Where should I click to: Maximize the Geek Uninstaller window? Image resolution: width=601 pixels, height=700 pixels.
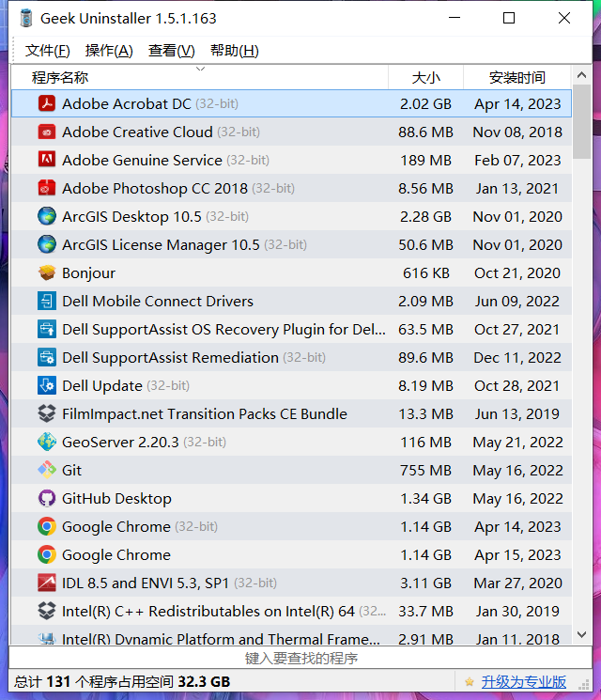509,18
